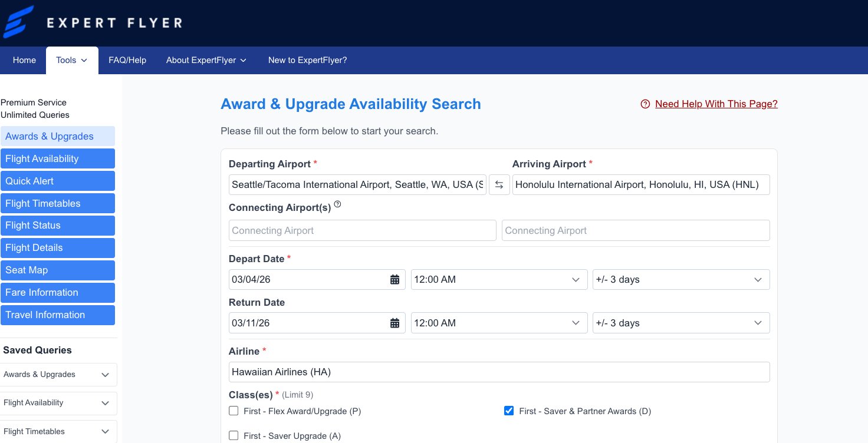Open the depart time 12:00 AM dropdown

tap(499, 279)
